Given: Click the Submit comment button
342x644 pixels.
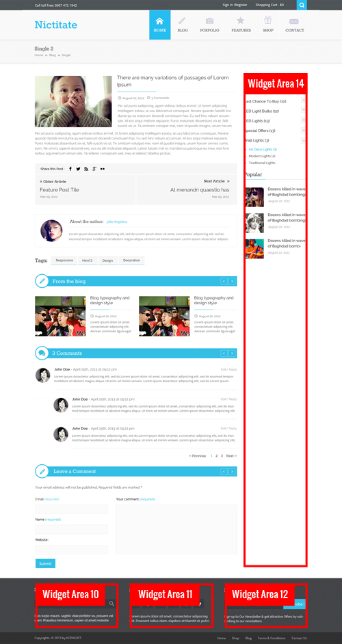Looking at the screenshot, I should (x=45, y=563).
